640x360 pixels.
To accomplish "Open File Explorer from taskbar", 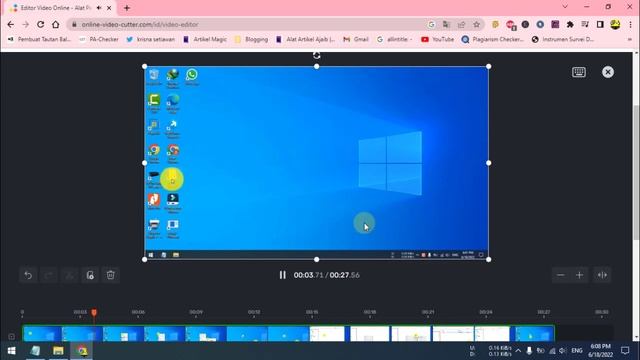I will (x=58, y=351).
